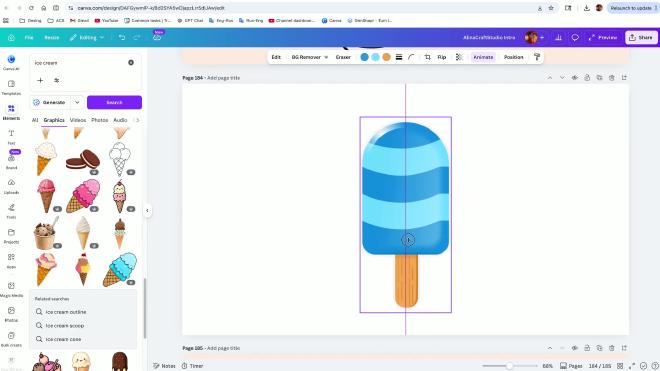Viewport: 660px width, 371px height.
Task: Open search filters sliders icon
Action: (x=56, y=80)
